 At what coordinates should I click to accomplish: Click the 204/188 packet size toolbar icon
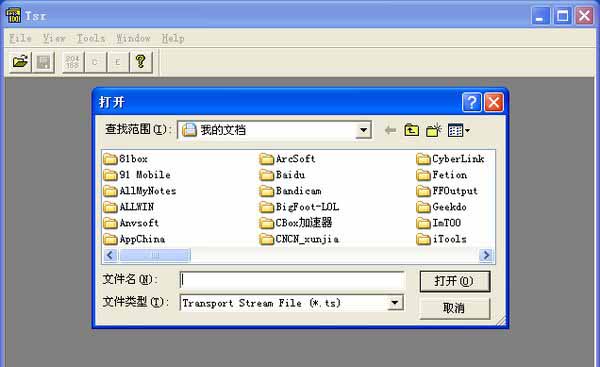[x=72, y=62]
